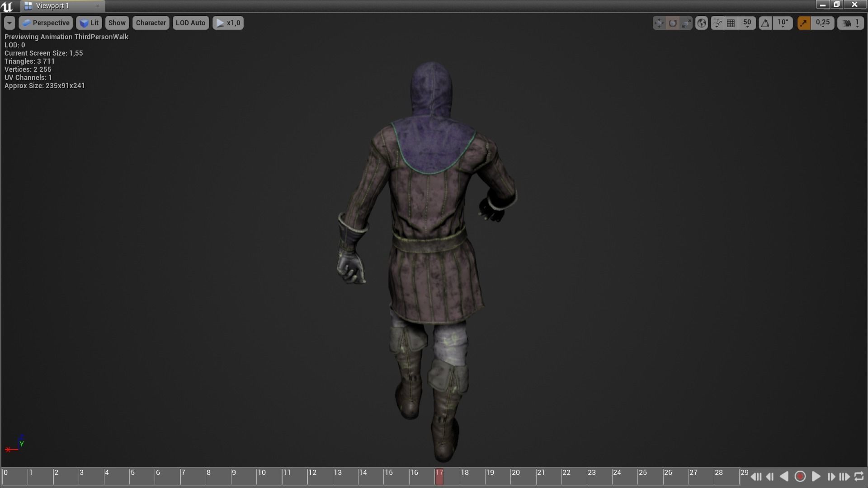Enable looping playback

(x=859, y=476)
